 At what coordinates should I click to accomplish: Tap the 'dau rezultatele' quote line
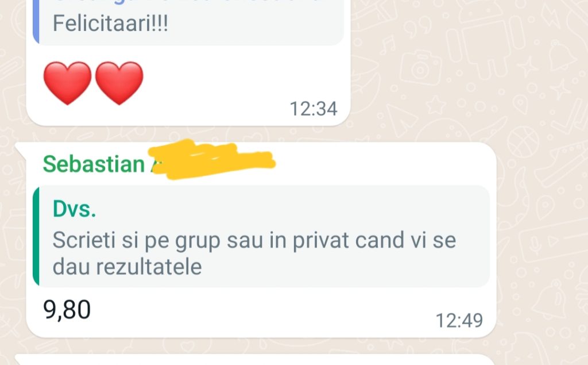(127, 267)
